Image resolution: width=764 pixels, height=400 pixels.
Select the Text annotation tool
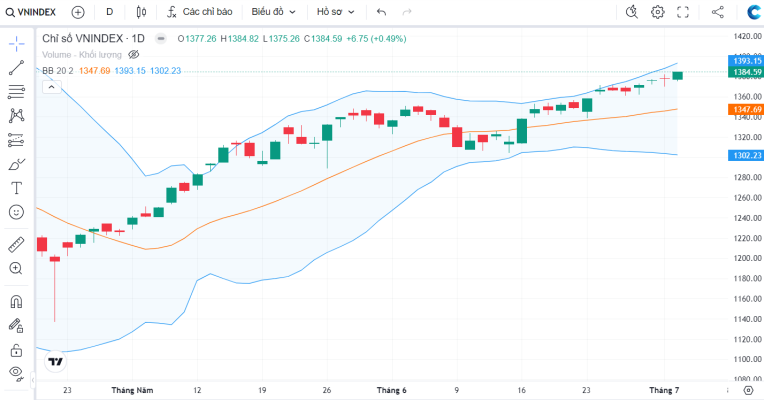tap(17, 188)
